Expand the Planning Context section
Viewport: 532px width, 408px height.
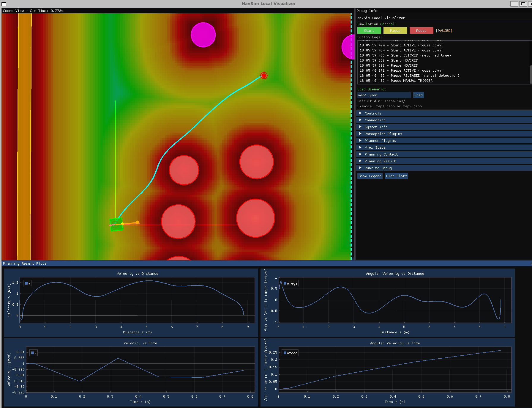381,154
